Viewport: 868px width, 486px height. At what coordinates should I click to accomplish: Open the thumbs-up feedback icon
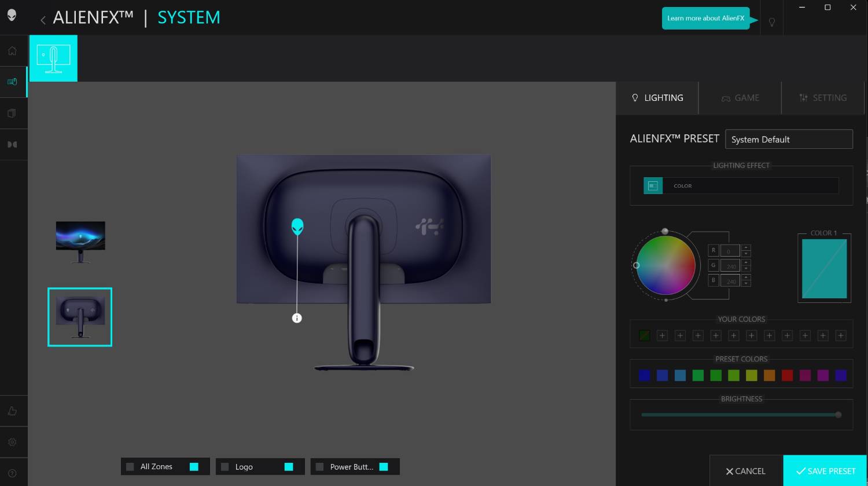click(x=12, y=411)
